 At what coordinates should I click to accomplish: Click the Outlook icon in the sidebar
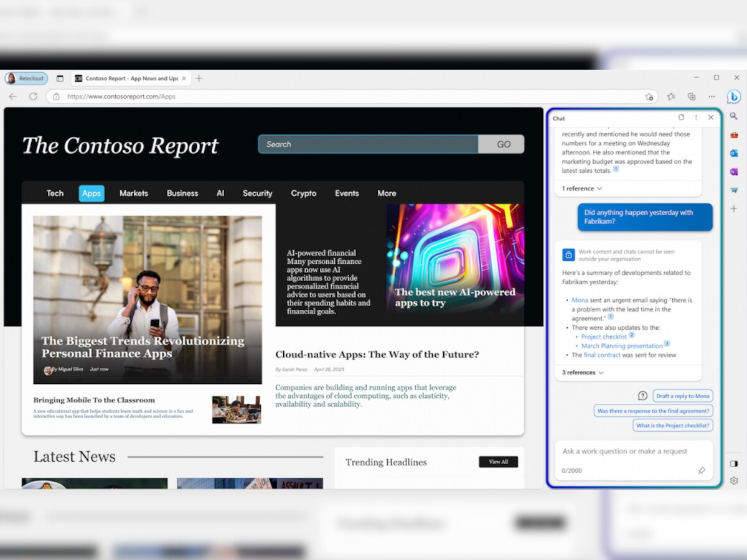click(734, 153)
